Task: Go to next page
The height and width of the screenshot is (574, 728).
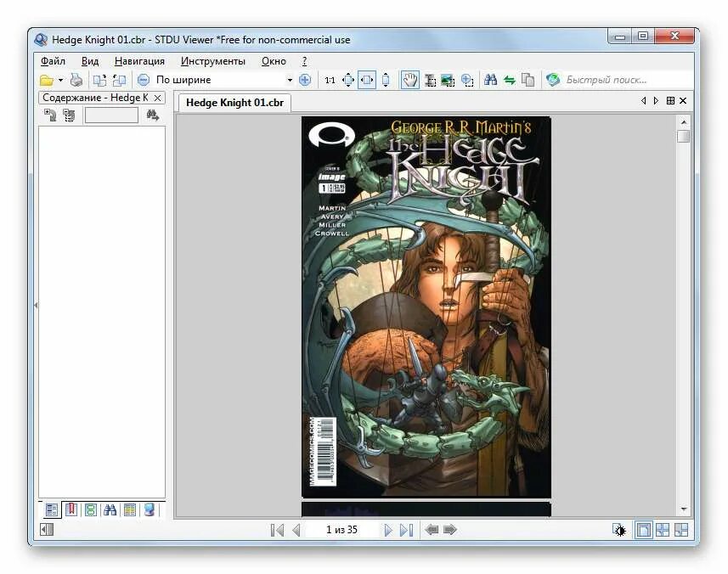Action: (x=387, y=530)
